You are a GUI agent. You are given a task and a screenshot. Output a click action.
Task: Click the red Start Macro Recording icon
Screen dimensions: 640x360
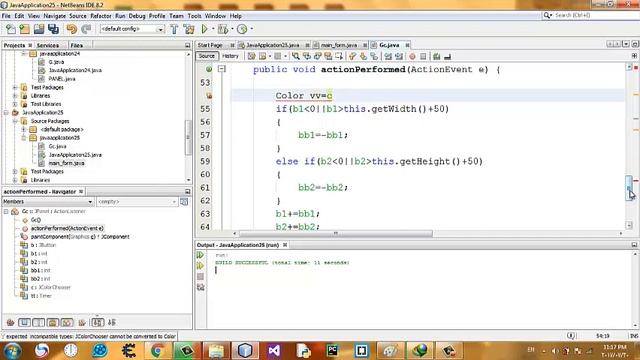(x=412, y=56)
